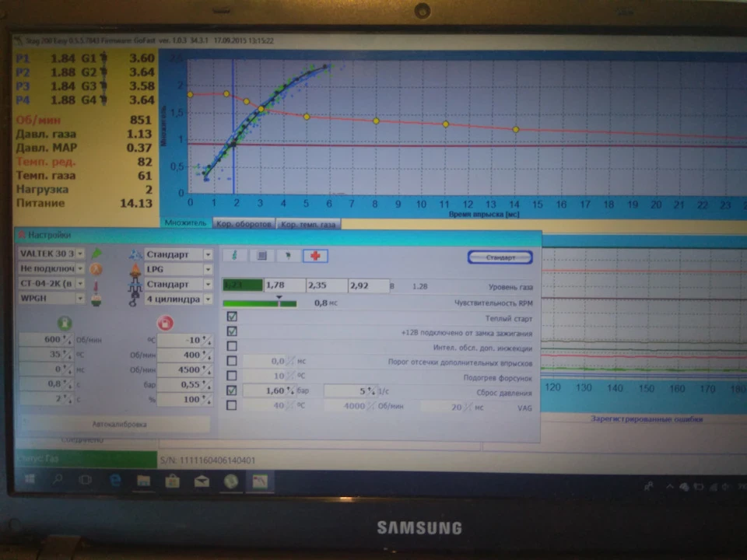
Task: Open File Explorer from the taskbar
Action: pos(143,481)
